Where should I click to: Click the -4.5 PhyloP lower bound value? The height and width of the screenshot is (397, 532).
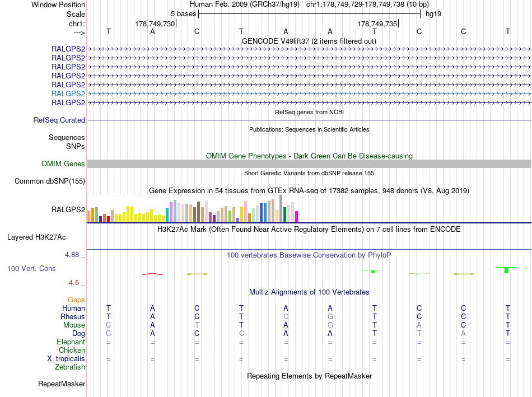[x=73, y=283]
